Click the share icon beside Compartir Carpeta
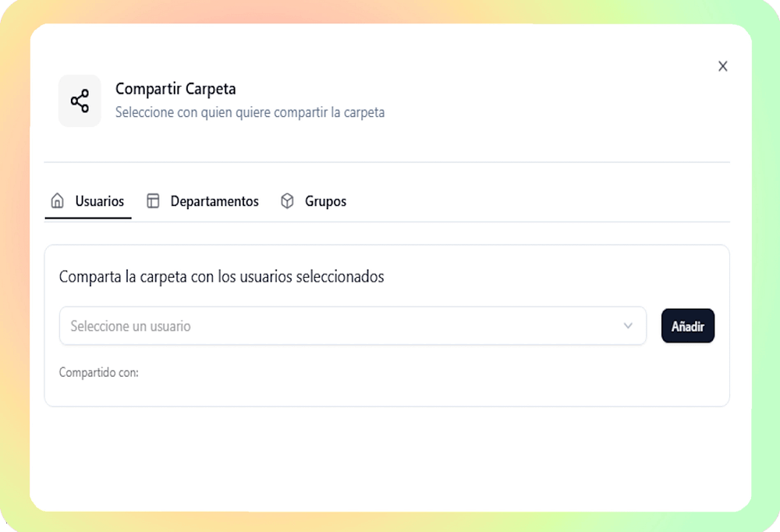780x532 pixels. pyautogui.click(x=80, y=101)
